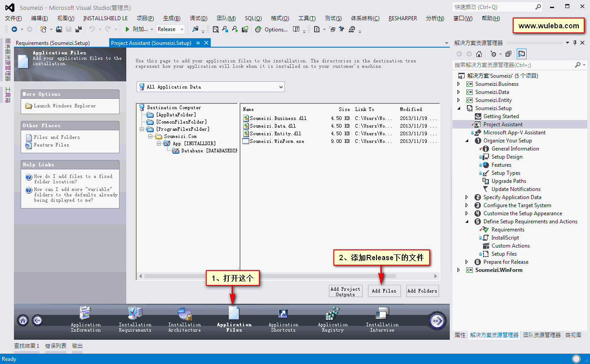Open the INSTALLSHIELD LE menu

point(105,18)
